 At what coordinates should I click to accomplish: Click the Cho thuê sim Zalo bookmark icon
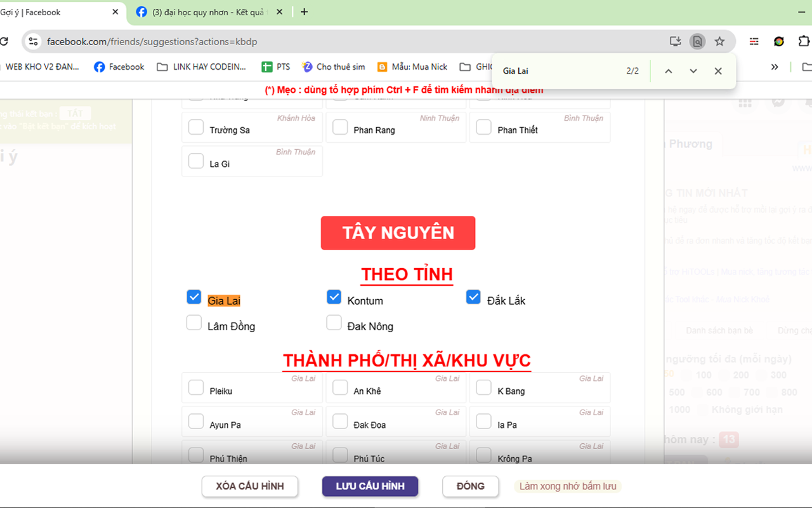click(x=307, y=67)
